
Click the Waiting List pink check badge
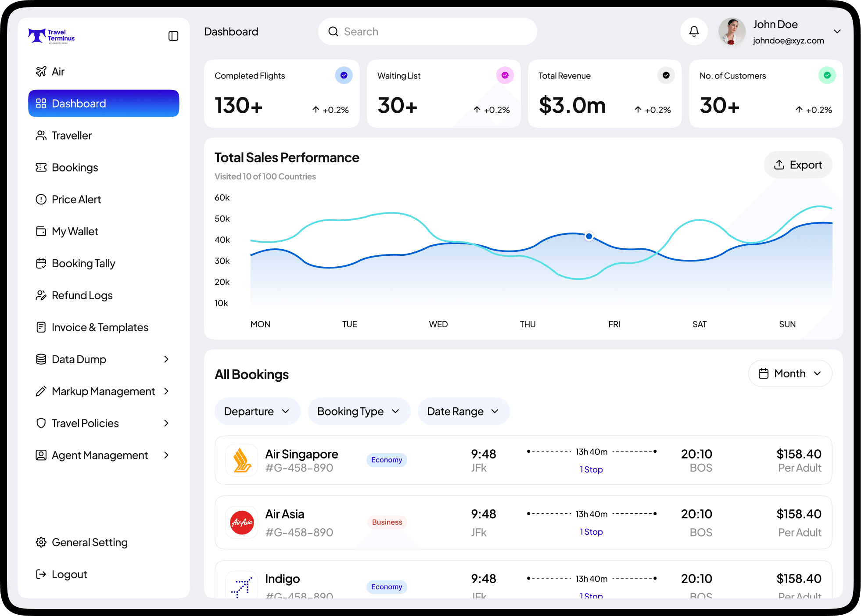(x=505, y=75)
